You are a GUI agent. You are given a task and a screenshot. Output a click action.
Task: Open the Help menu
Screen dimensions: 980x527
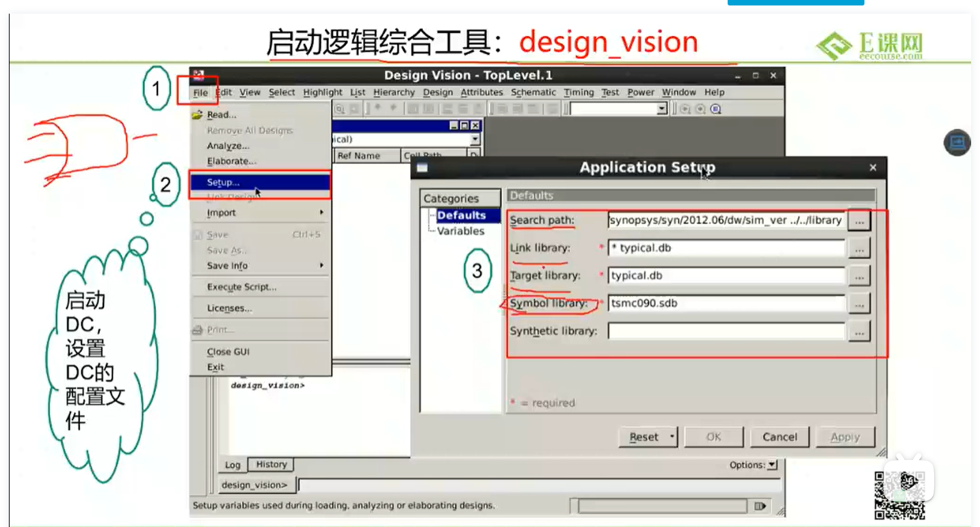pos(714,92)
